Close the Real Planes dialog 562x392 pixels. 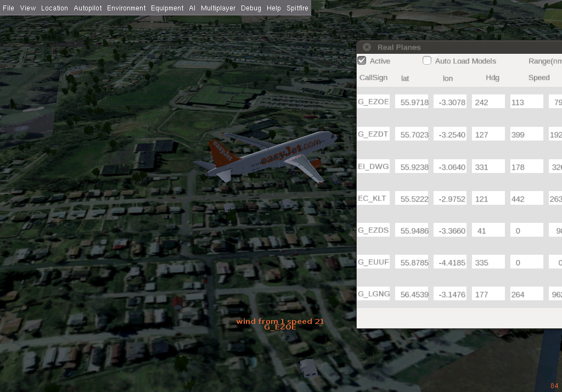tap(367, 48)
